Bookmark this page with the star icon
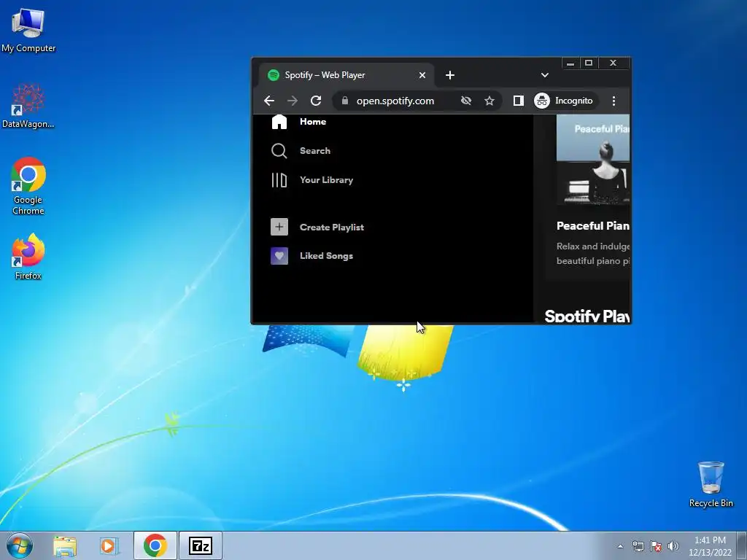Viewport: 747px width, 560px height. [489, 101]
